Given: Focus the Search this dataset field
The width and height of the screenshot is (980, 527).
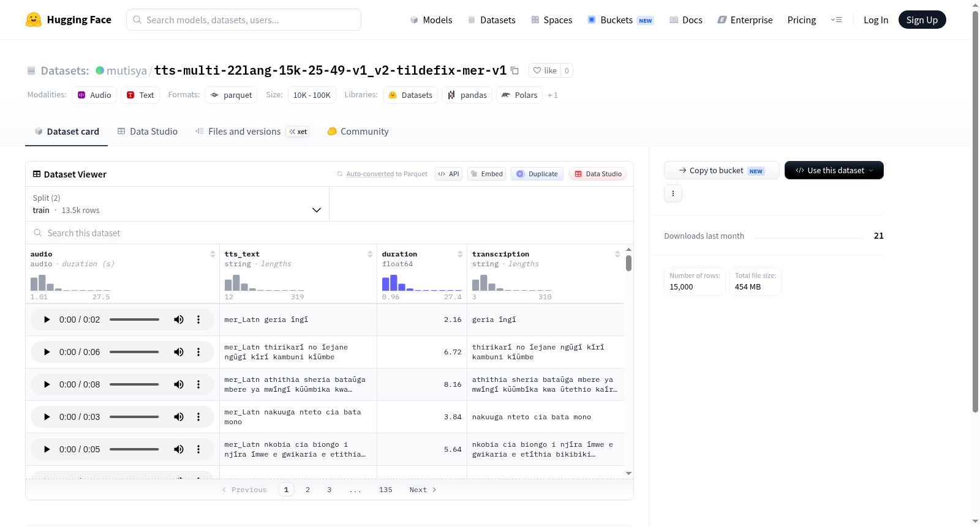Looking at the screenshot, I should pos(330,233).
